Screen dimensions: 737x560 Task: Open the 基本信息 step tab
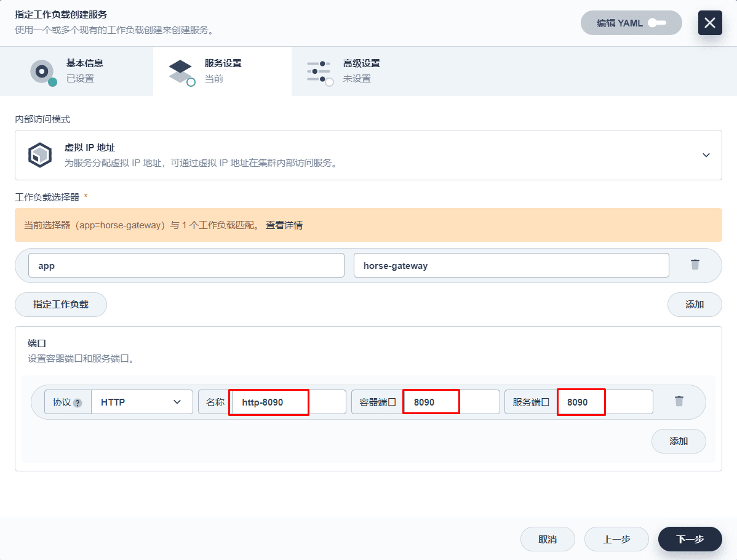point(77,71)
